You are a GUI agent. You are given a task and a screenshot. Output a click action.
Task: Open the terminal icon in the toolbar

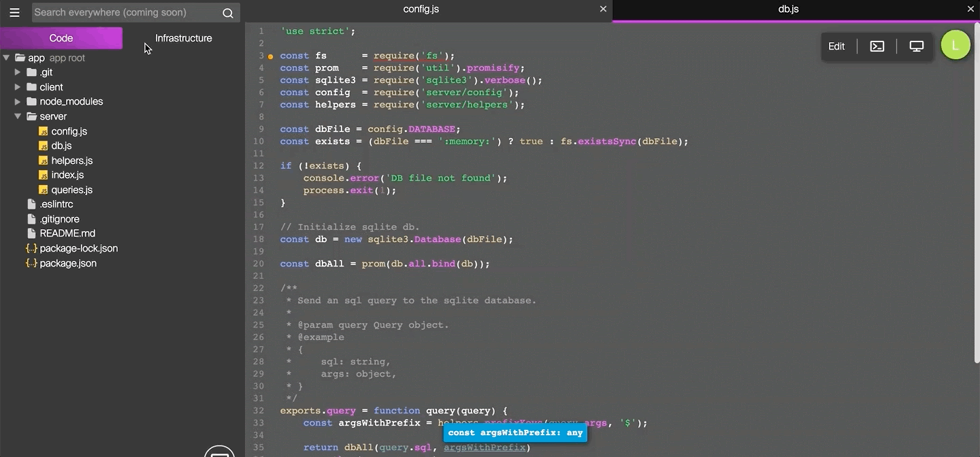pyautogui.click(x=877, y=46)
